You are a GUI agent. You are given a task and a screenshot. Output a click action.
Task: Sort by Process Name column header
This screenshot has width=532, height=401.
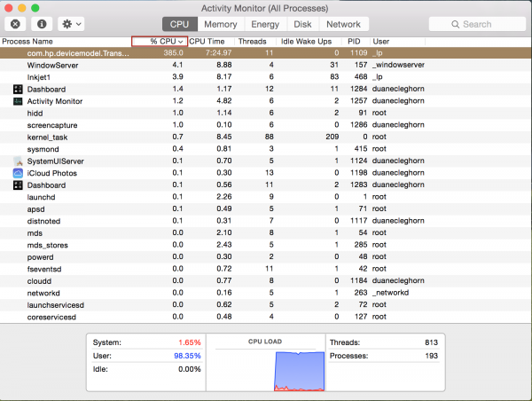[27, 42]
